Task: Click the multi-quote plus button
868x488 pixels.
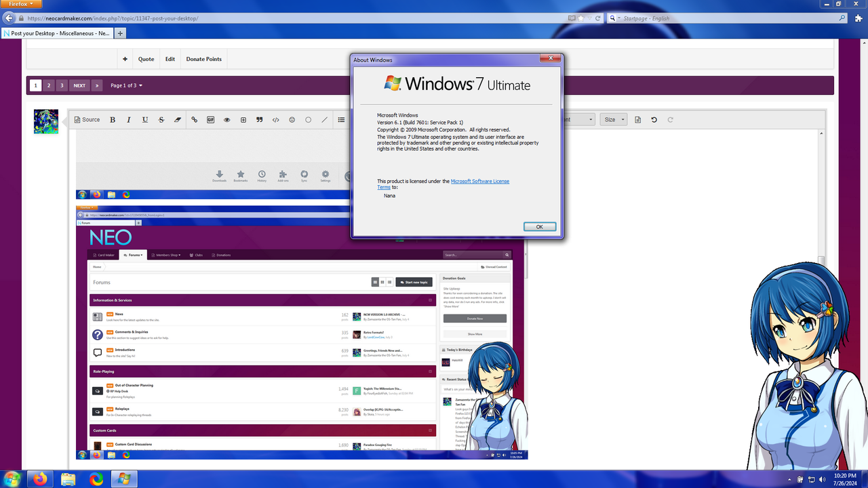Action: tap(125, 59)
